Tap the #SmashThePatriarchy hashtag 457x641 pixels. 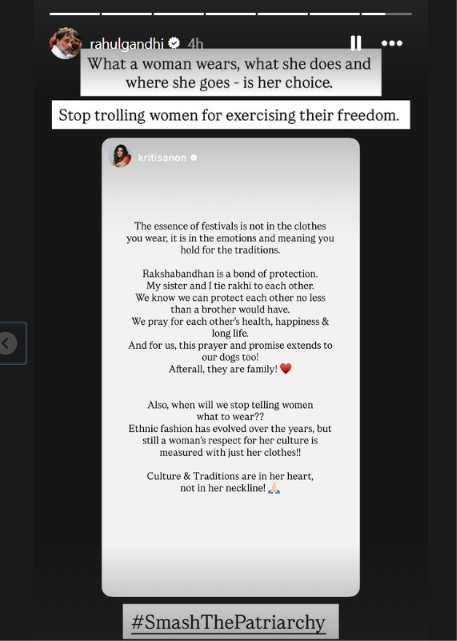(231, 622)
